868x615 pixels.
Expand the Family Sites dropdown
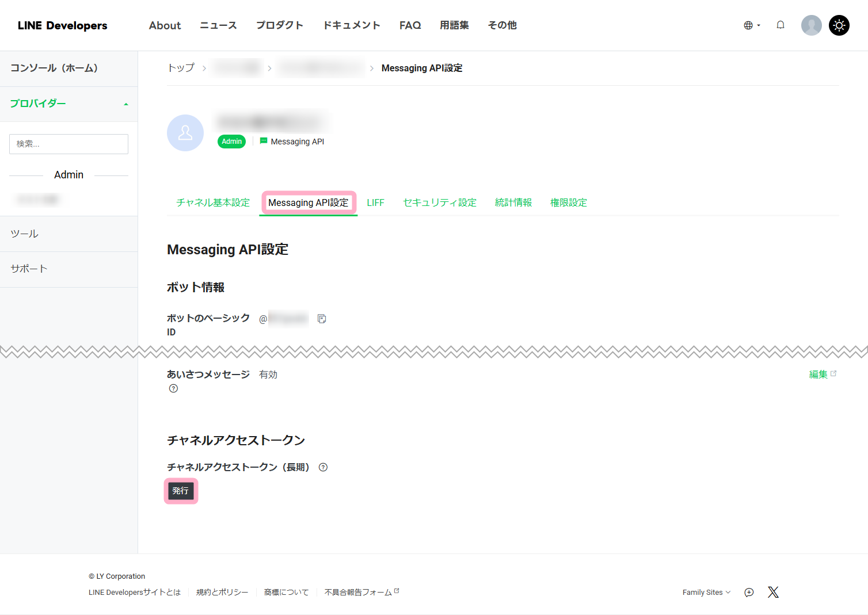(706, 593)
